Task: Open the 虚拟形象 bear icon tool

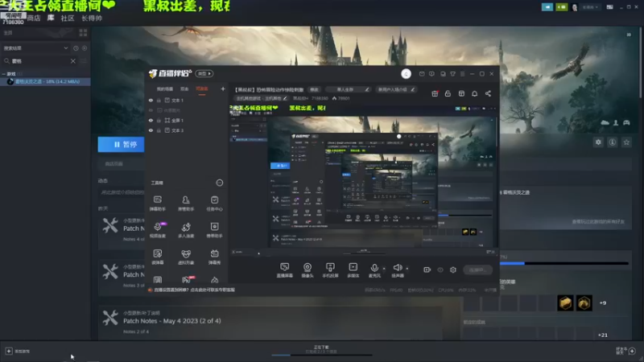Action: (x=186, y=257)
